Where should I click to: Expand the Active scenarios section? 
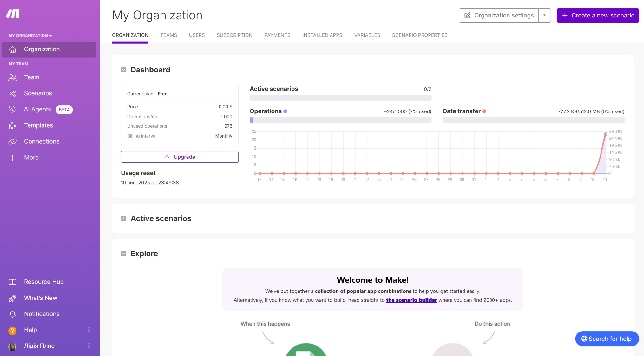click(x=124, y=218)
